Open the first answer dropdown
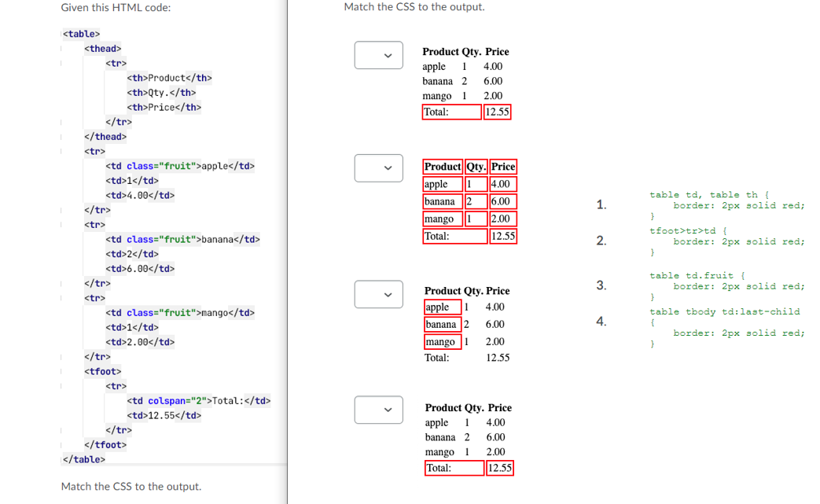The width and height of the screenshot is (820, 504). 378,55
